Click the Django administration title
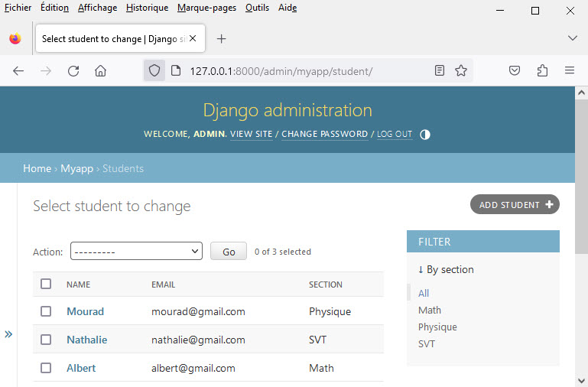This screenshot has height=387, width=588. tap(288, 110)
